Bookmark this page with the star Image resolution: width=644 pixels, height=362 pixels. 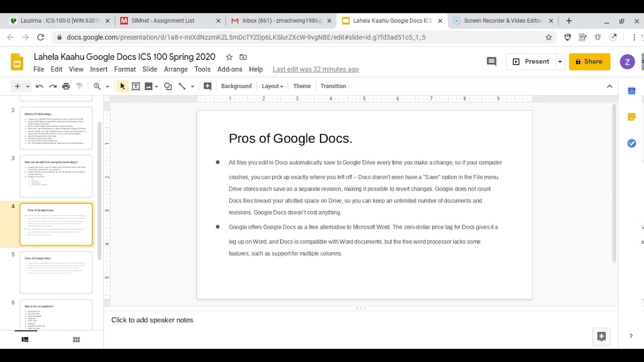[548, 37]
